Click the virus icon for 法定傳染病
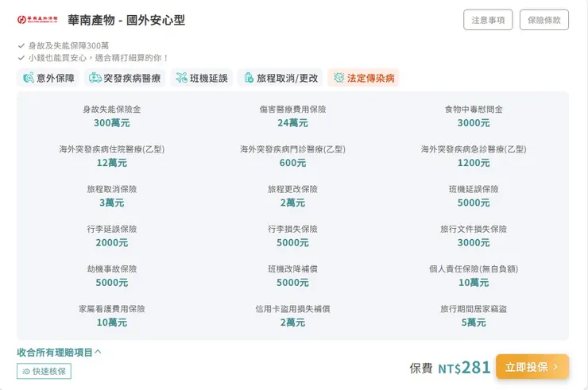The height and width of the screenshot is (390, 588). [338, 78]
